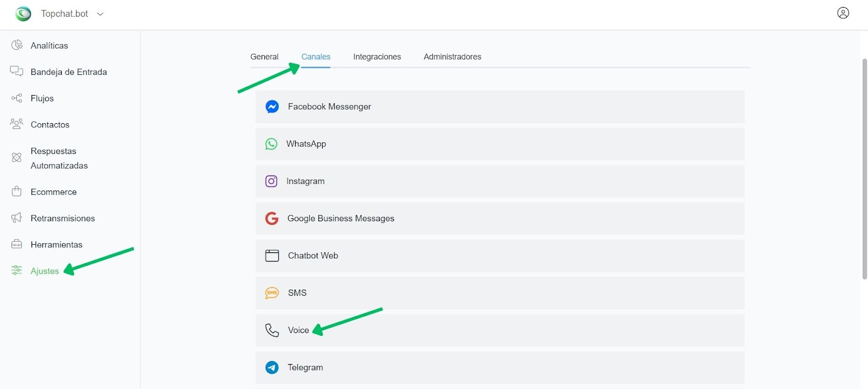Click the Analíticas pie chart icon

pyautogui.click(x=17, y=45)
